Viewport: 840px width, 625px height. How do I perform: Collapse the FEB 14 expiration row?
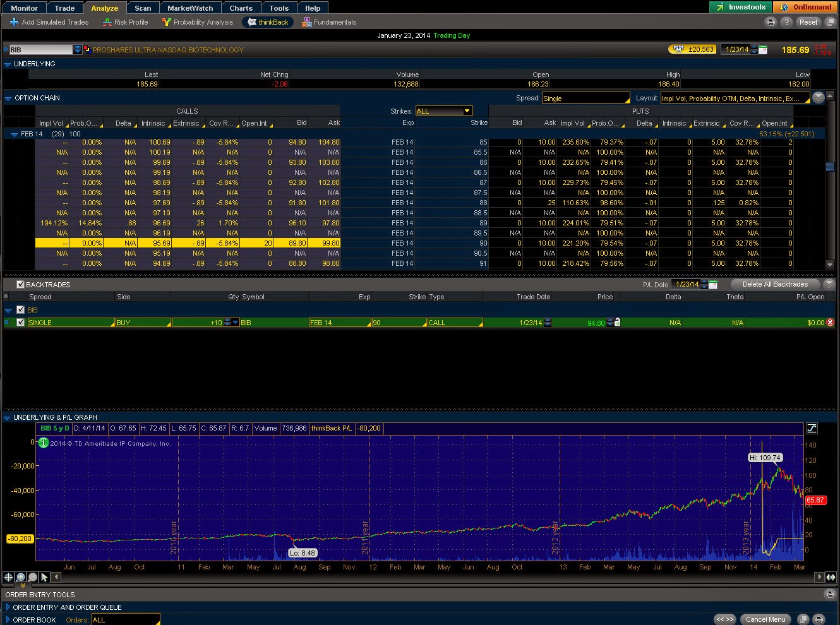pos(15,134)
